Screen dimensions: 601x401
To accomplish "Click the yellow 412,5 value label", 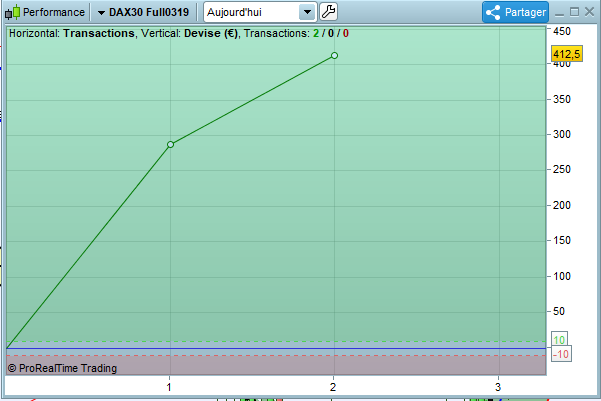I will (x=567, y=54).
